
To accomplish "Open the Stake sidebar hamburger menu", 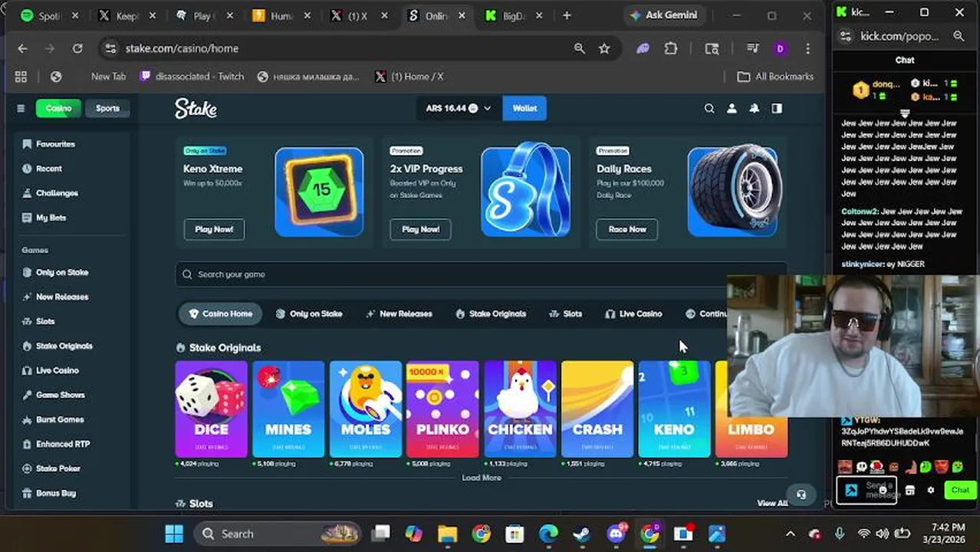I will (x=21, y=108).
